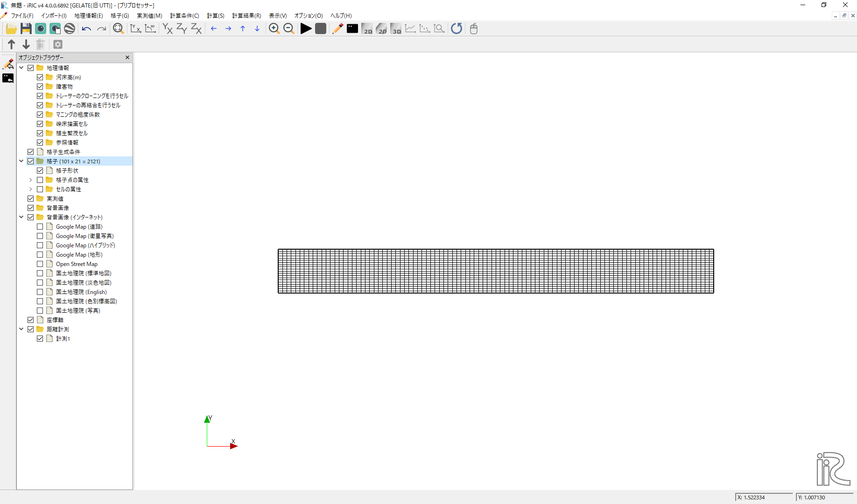This screenshot has width=857, height=504.
Task: Click the Undo arrow icon
Action: [86, 29]
